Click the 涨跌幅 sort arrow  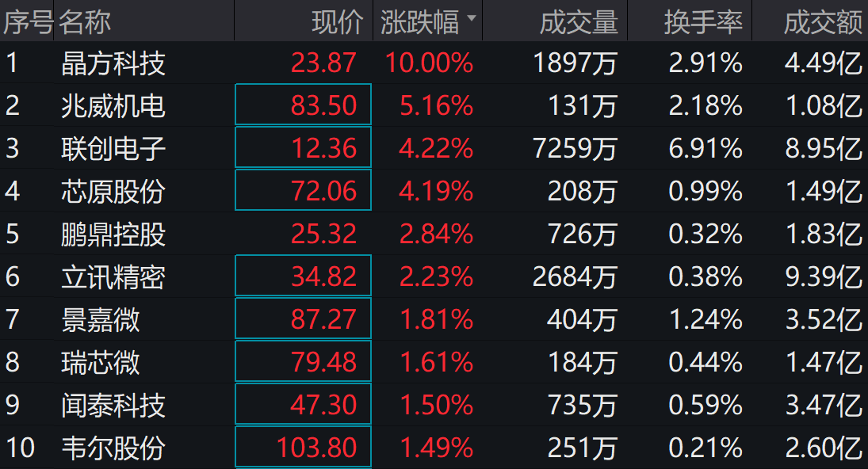click(x=472, y=17)
